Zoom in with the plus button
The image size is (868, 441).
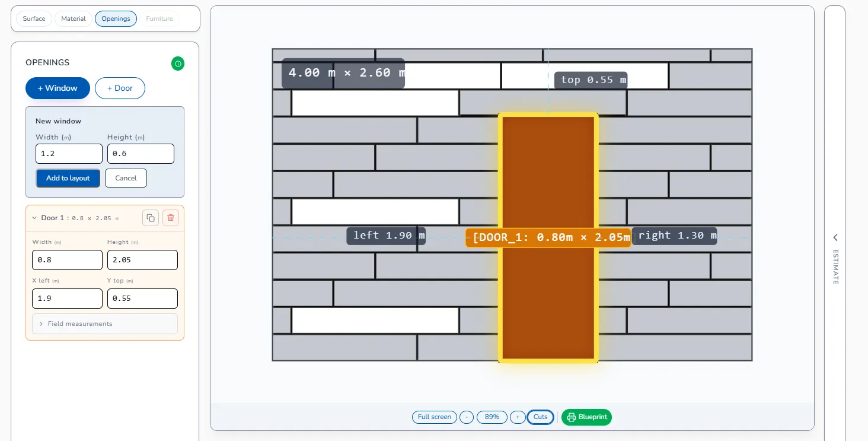(518, 417)
